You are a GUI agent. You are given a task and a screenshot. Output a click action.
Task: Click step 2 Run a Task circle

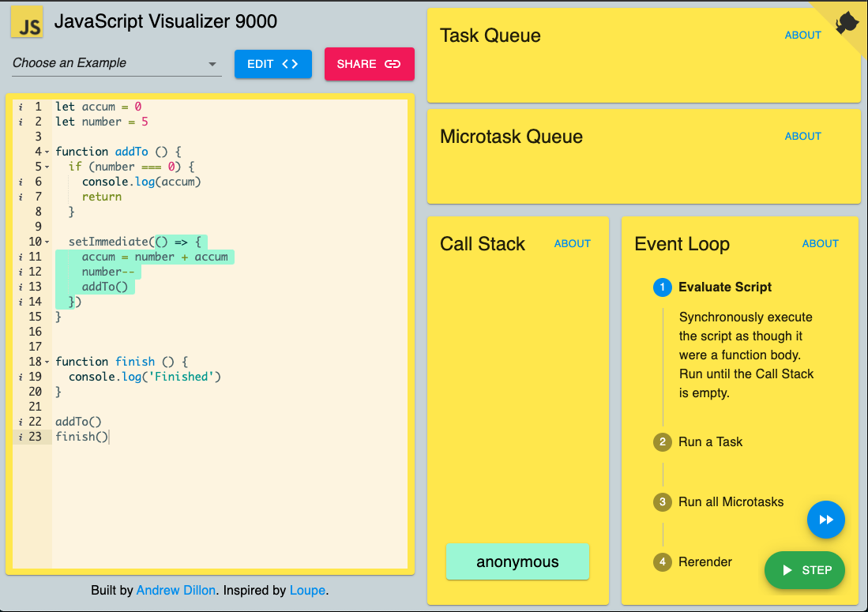click(x=662, y=442)
